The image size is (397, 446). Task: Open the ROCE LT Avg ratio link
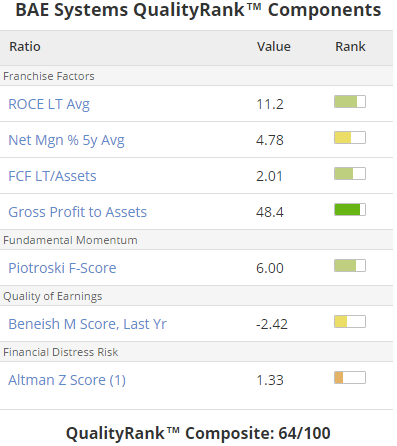(49, 104)
